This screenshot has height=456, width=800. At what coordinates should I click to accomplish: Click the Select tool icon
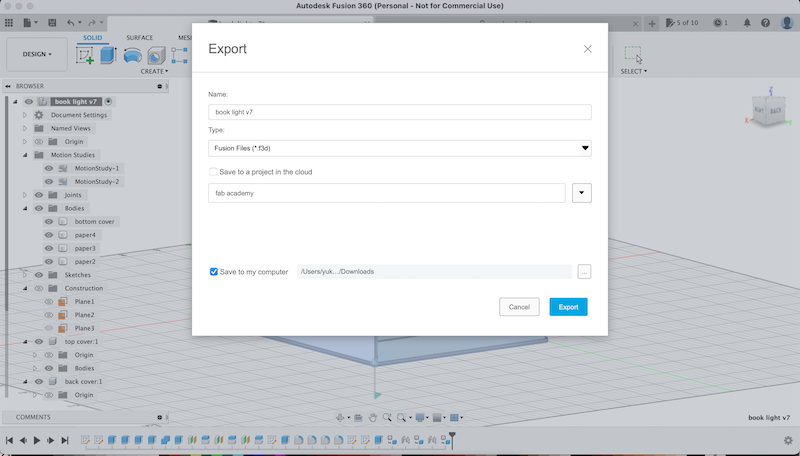633,54
